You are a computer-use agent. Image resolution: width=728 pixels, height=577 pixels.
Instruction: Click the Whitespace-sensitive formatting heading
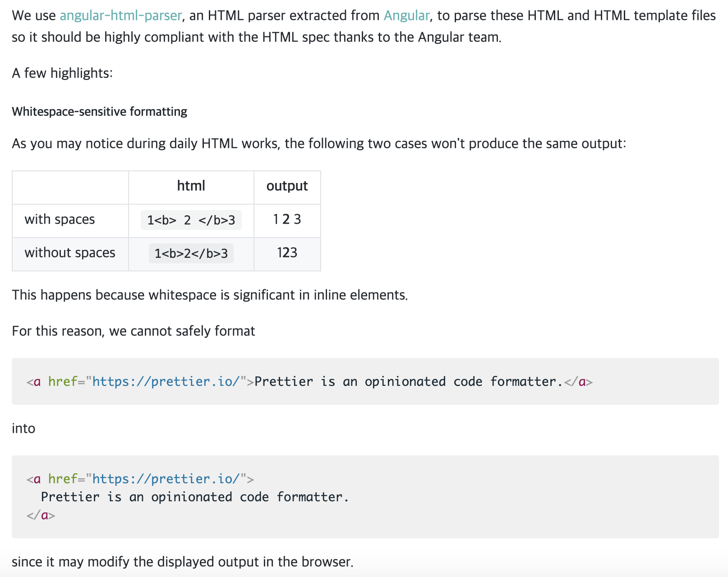pos(99,112)
